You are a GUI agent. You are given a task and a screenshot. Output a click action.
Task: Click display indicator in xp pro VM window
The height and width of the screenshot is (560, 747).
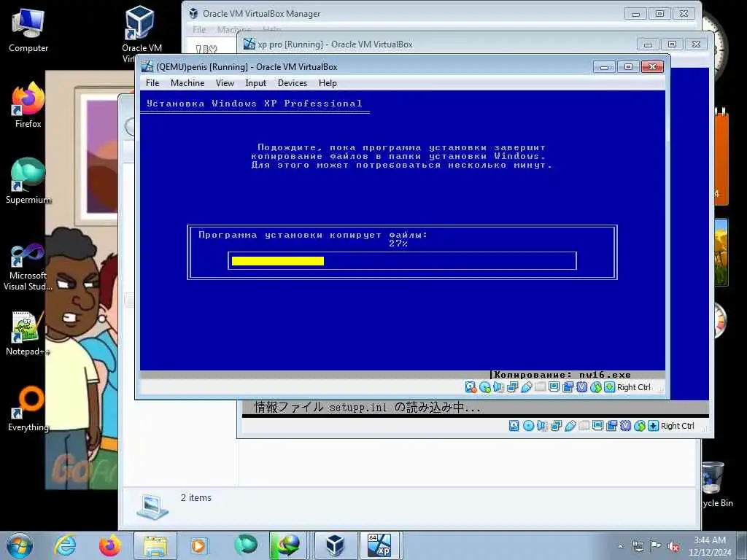click(598, 426)
